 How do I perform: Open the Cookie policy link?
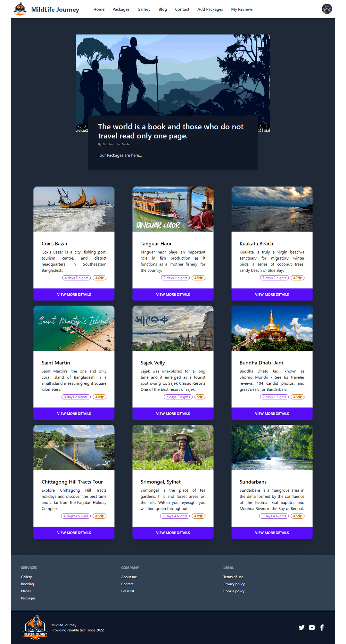coord(234,591)
